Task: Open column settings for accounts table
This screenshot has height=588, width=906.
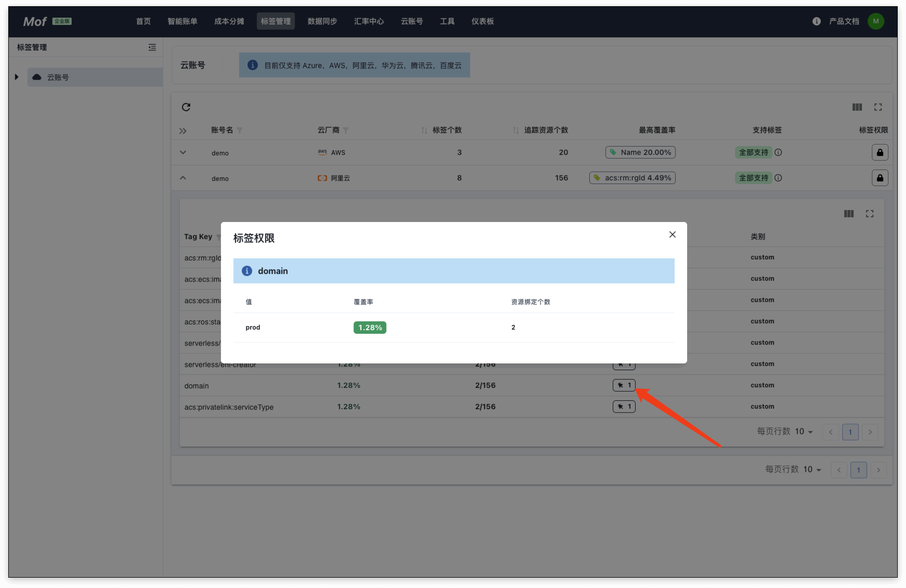Action: [x=857, y=107]
